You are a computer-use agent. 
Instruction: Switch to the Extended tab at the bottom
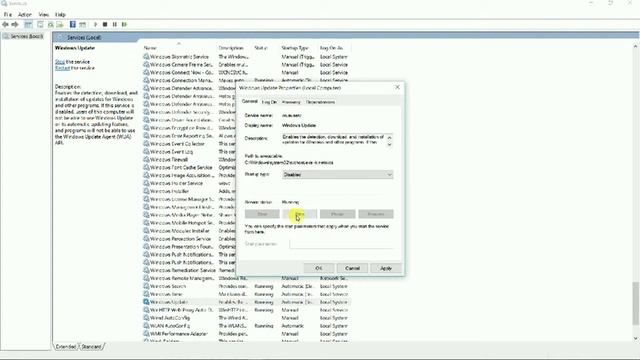pos(66,347)
